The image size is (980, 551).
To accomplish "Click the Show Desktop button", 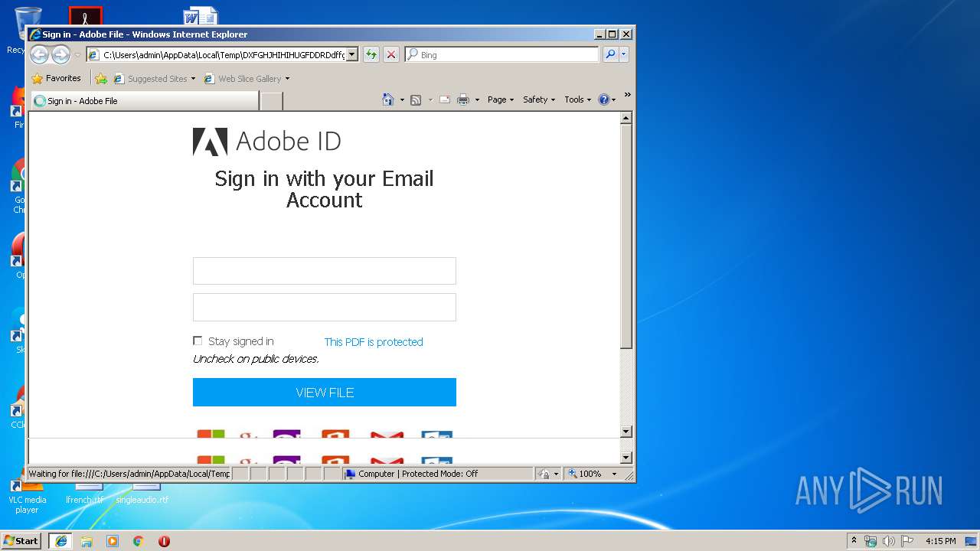I will [971, 541].
